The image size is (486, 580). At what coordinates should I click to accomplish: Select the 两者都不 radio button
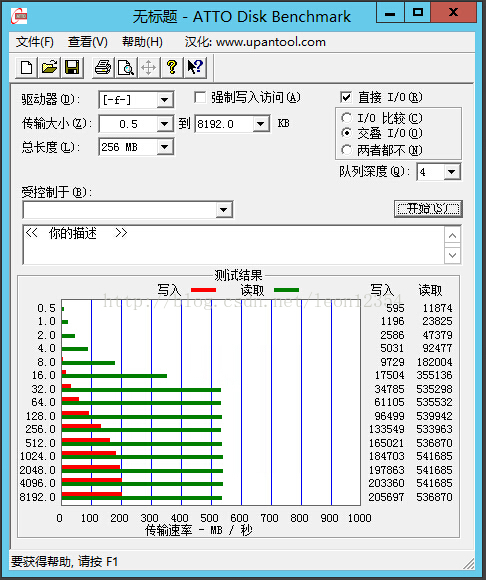pyautogui.click(x=346, y=150)
